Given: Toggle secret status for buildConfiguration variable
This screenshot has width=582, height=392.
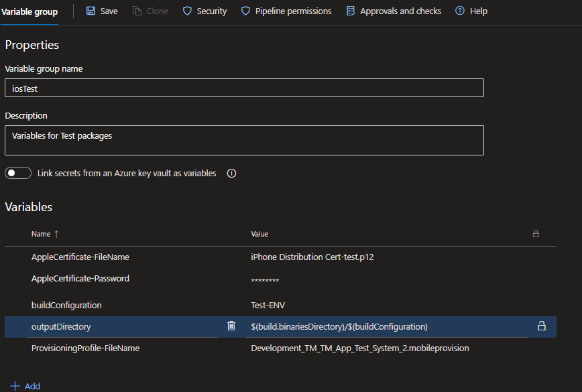Looking at the screenshot, I should tap(536, 305).
